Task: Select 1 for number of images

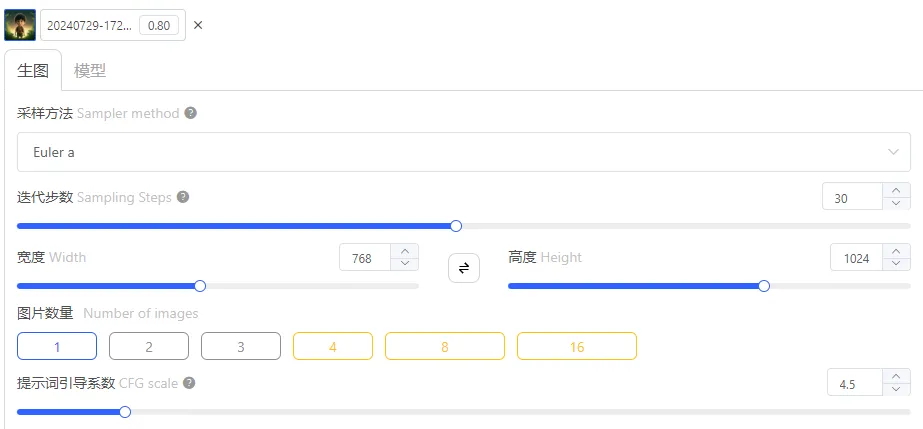Action: [57, 346]
